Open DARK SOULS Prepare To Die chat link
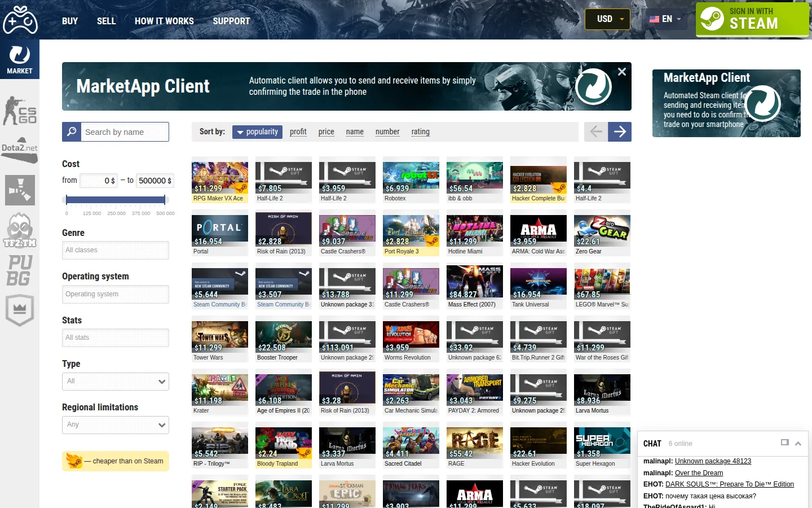The width and height of the screenshot is (812, 508). click(730, 484)
